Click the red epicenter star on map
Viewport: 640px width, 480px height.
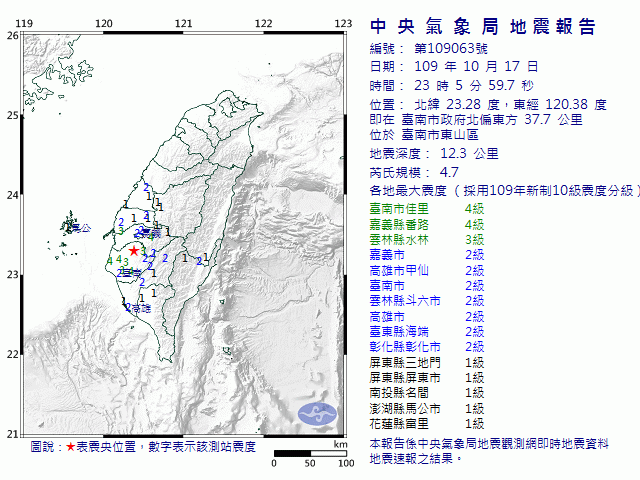tap(134, 251)
